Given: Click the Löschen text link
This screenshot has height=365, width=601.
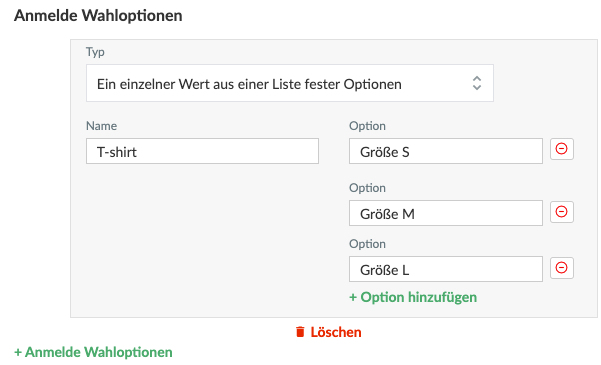Looking at the screenshot, I should pyautogui.click(x=336, y=332).
